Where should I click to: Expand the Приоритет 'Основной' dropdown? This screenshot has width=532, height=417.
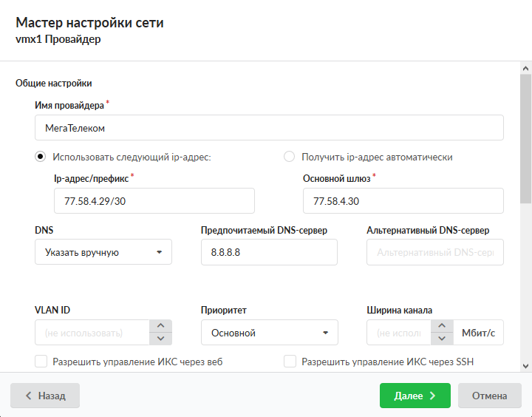click(x=269, y=333)
